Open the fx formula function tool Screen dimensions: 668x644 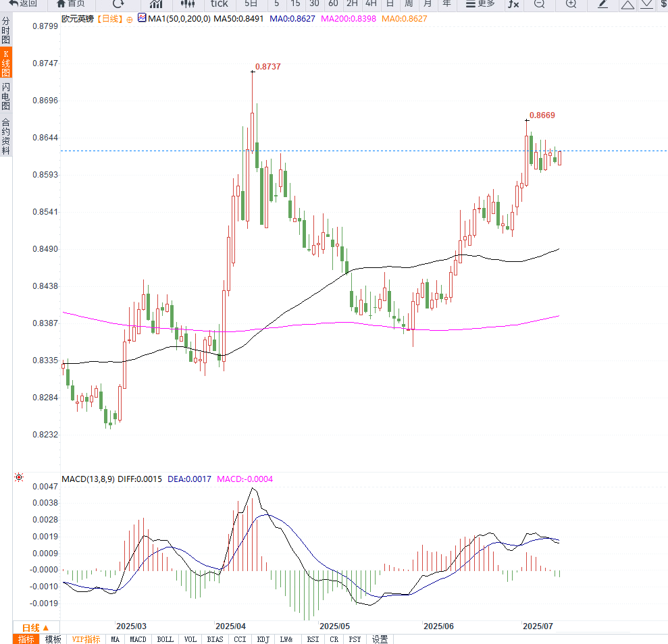[x=514, y=4]
